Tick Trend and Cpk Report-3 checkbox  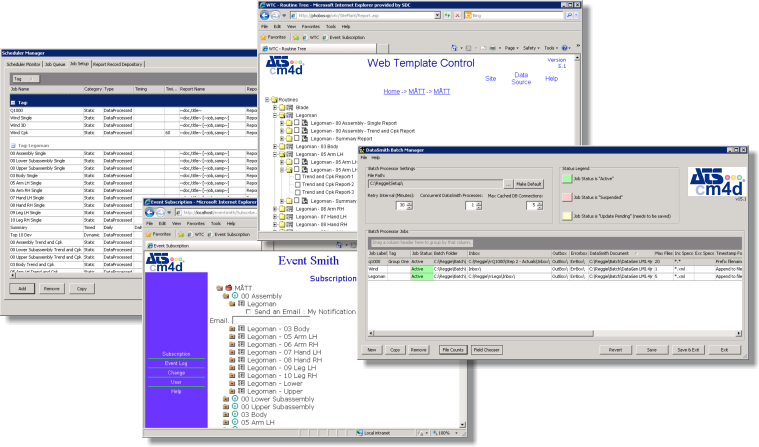click(298, 193)
